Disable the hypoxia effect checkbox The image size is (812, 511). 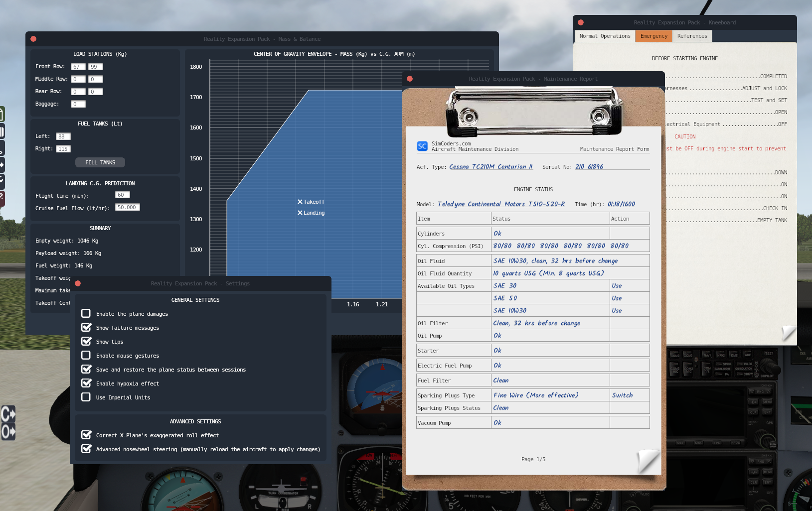[x=86, y=383]
